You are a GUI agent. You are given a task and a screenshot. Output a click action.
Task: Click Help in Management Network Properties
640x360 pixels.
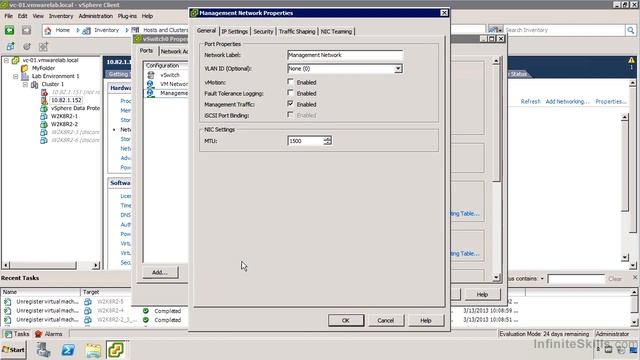[426, 320]
